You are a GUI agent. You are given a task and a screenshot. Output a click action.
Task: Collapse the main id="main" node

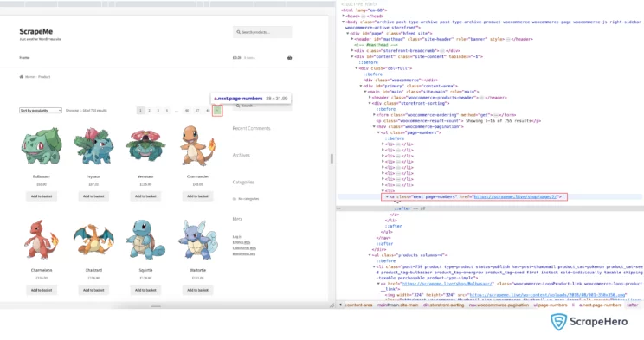click(x=365, y=92)
